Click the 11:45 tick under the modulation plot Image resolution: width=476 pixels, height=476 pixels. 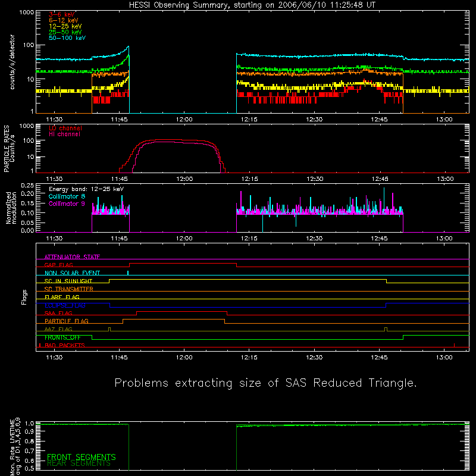120,239
